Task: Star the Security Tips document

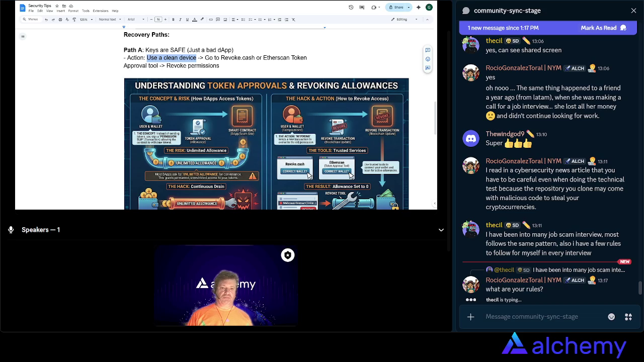Action: click(x=57, y=6)
